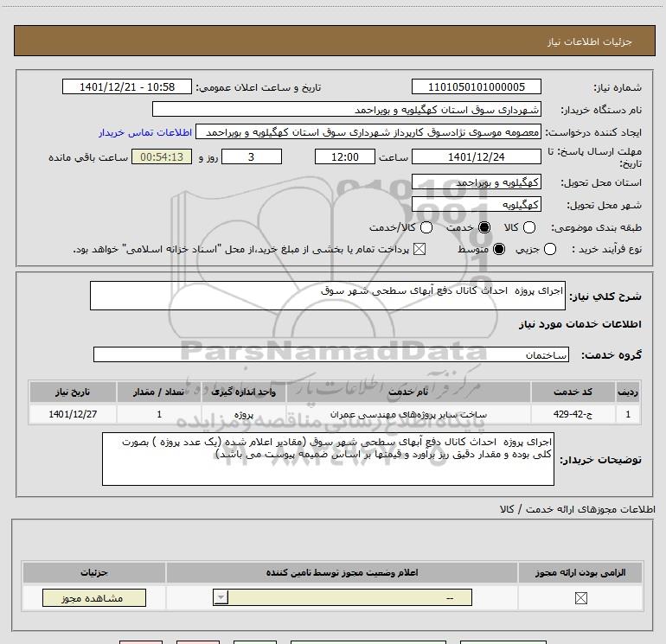
Task: Click service name ساخت سایر پروژه‌های مهندسی عمران
Action: [408, 414]
